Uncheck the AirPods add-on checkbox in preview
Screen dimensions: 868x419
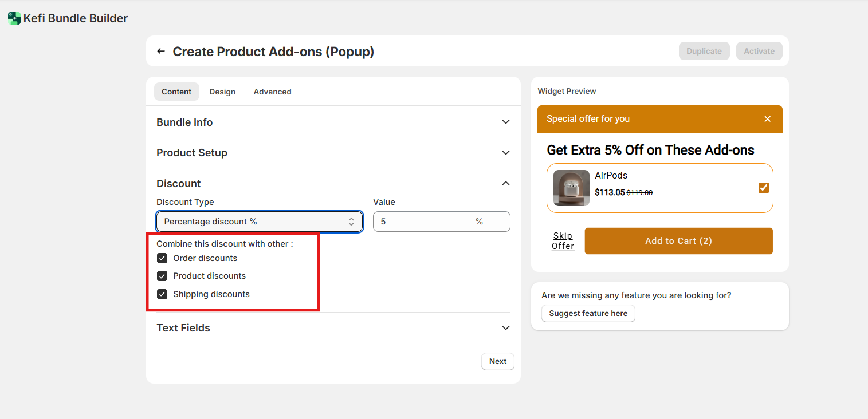coord(763,188)
